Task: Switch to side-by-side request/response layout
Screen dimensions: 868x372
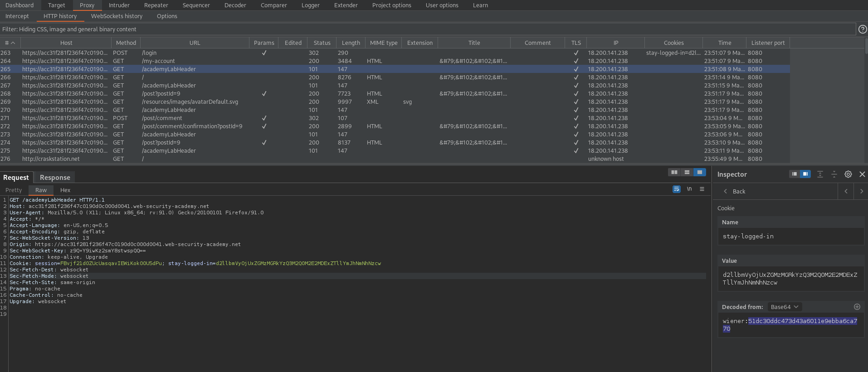Action: (674, 172)
